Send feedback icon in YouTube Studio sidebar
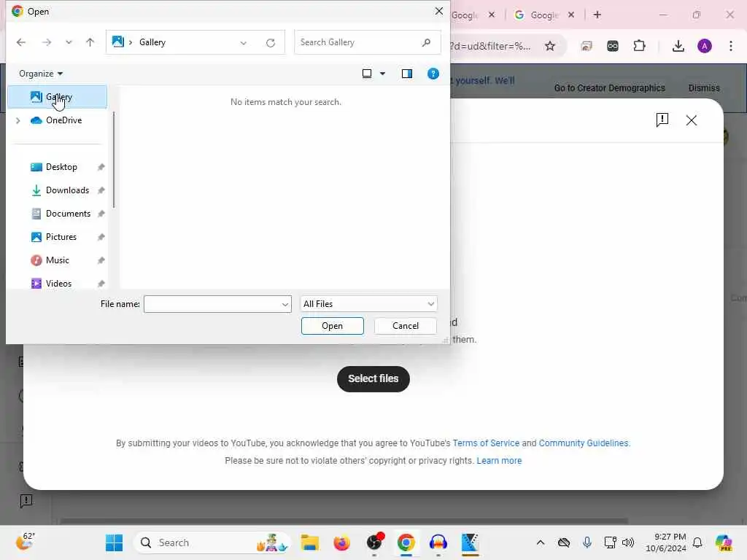The image size is (747, 560). pyautogui.click(x=26, y=501)
